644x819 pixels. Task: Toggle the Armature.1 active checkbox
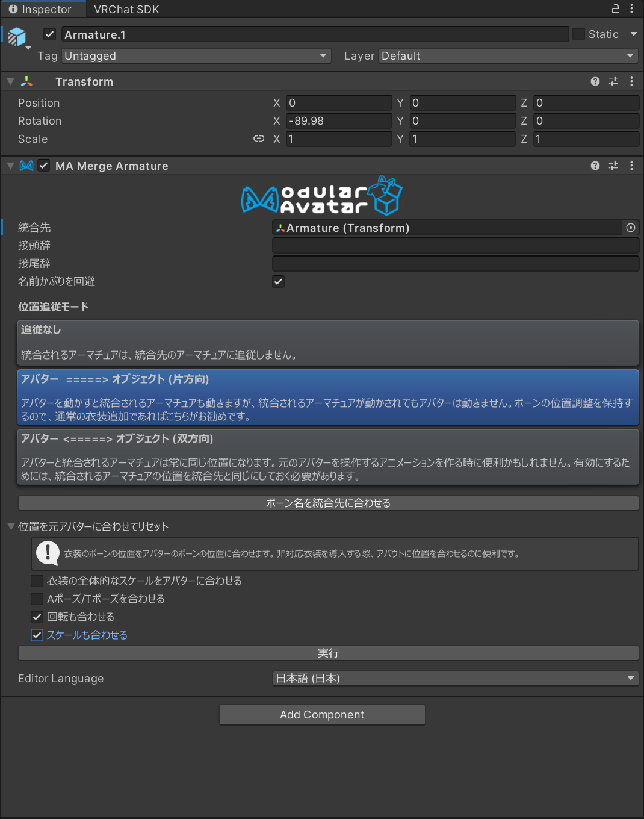click(x=50, y=34)
